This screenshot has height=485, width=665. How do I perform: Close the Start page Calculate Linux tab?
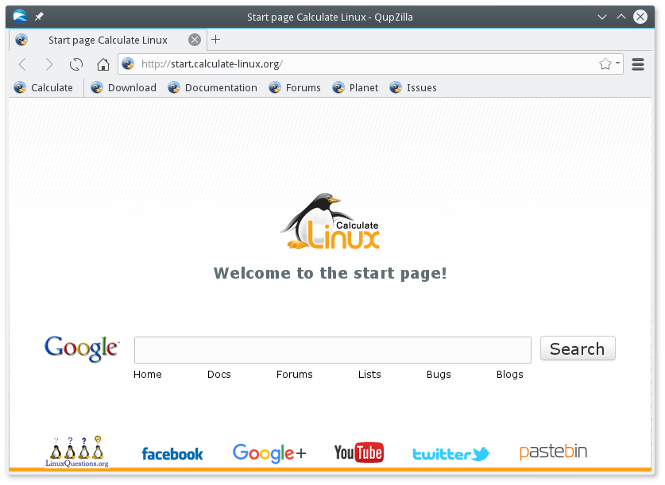195,39
